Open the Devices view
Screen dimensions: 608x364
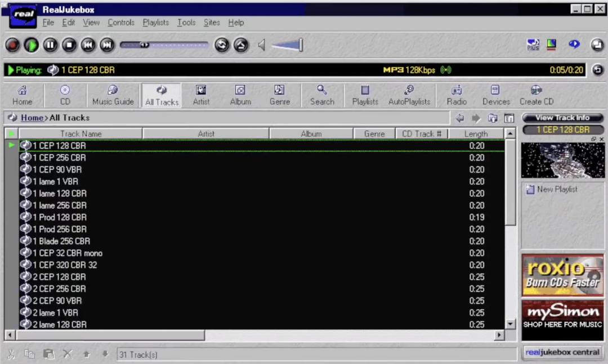pyautogui.click(x=496, y=96)
